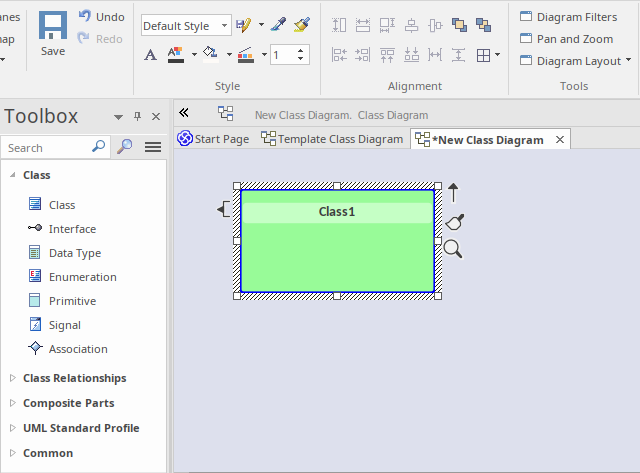Apply style with the paintbrush icon
Image resolution: width=640 pixels, height=473 pixels.
click(x=304, y=25)
